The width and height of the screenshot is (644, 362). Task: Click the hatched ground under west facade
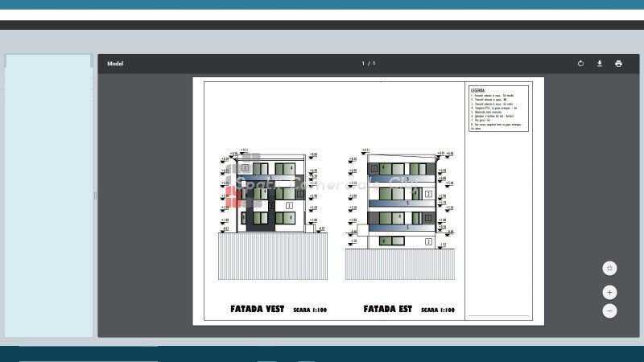pos(272,257)
